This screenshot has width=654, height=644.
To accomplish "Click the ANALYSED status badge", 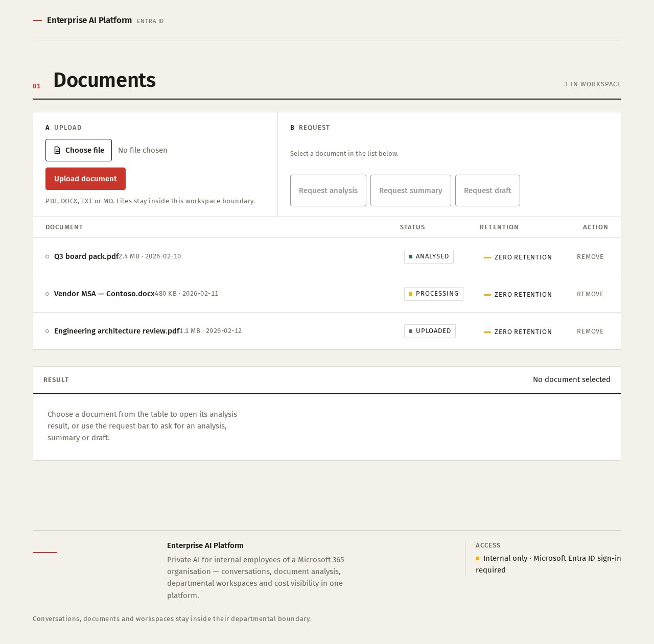I will (x=429, y=256).
